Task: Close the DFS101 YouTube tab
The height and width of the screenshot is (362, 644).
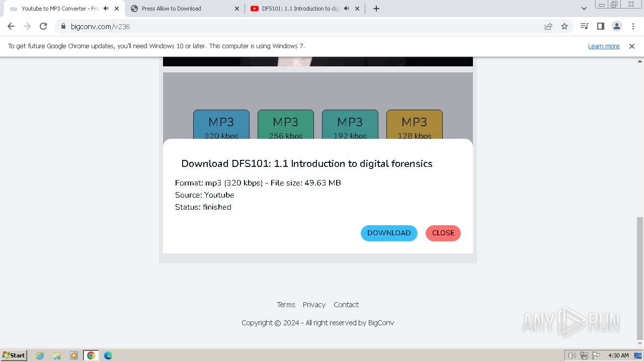Action: pyautogui.click(x=357, y=9)
